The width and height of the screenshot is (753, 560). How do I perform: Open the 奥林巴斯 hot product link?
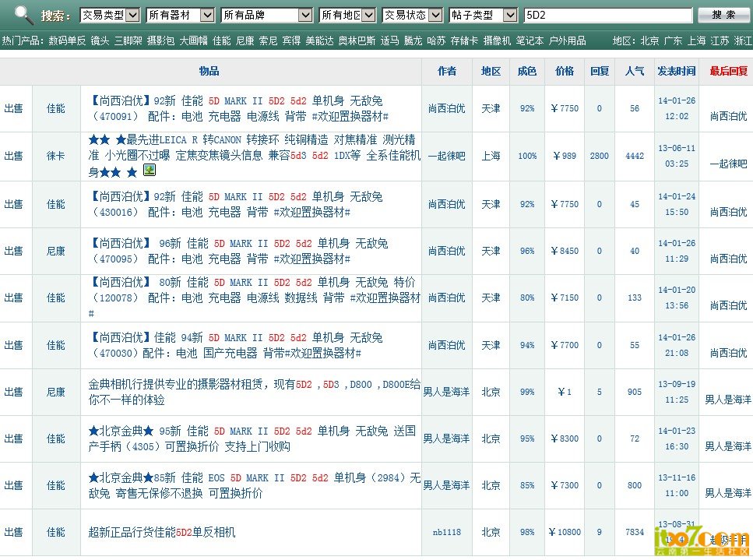click(x=357, y=41)
